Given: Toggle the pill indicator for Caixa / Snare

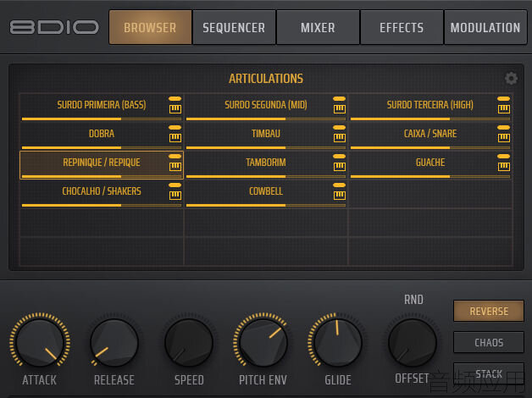Looking at the screenshot, I should [504, 128].
